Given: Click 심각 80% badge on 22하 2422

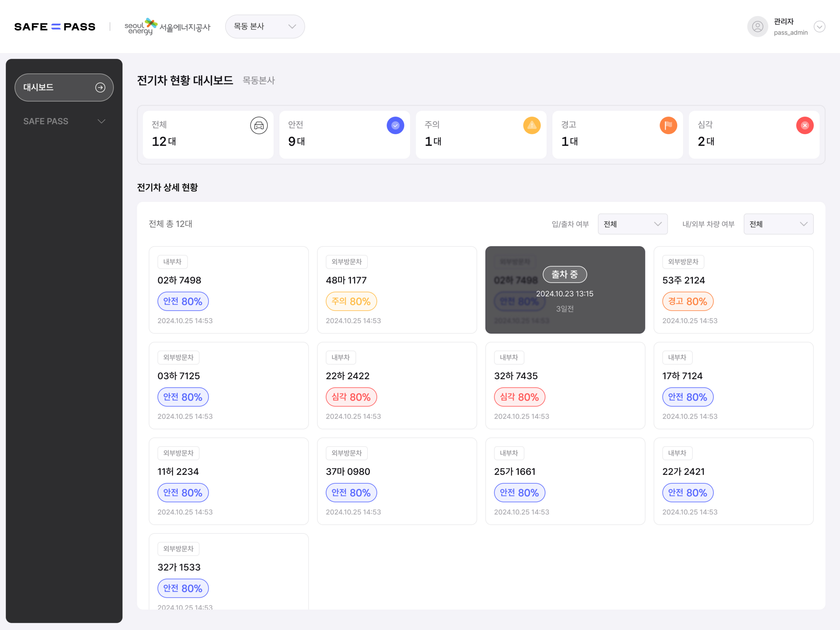Looking at the screenshot, I should 351,397.
